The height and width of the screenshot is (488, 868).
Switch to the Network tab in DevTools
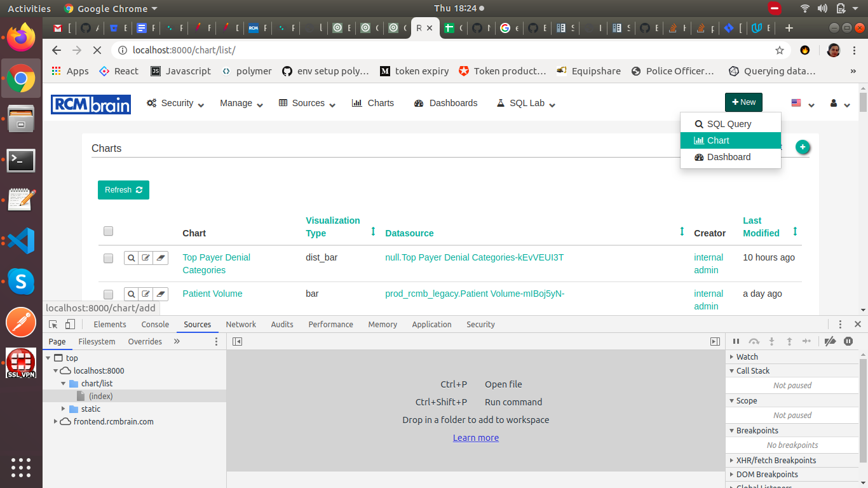click(x=241, y=324)
